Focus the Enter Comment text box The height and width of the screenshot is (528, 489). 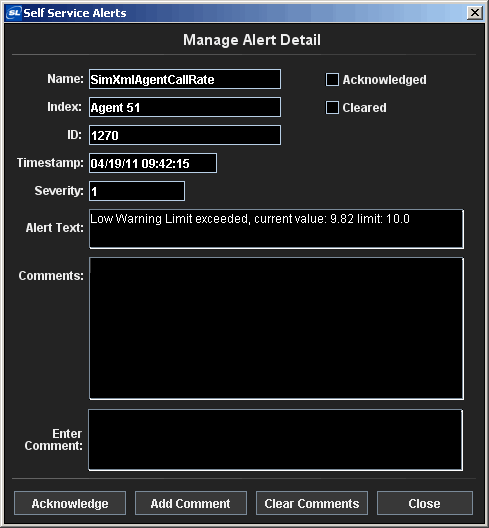(x=275, y=440)
